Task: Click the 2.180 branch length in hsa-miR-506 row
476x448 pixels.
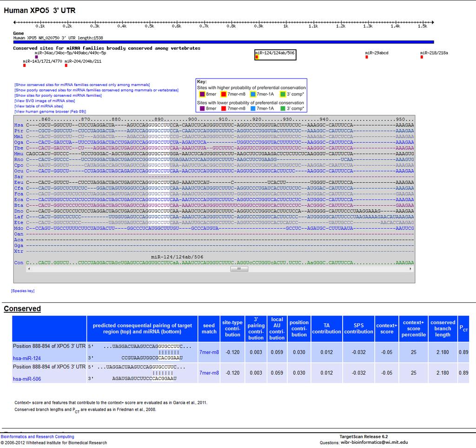Action: [x=443, y=373]
